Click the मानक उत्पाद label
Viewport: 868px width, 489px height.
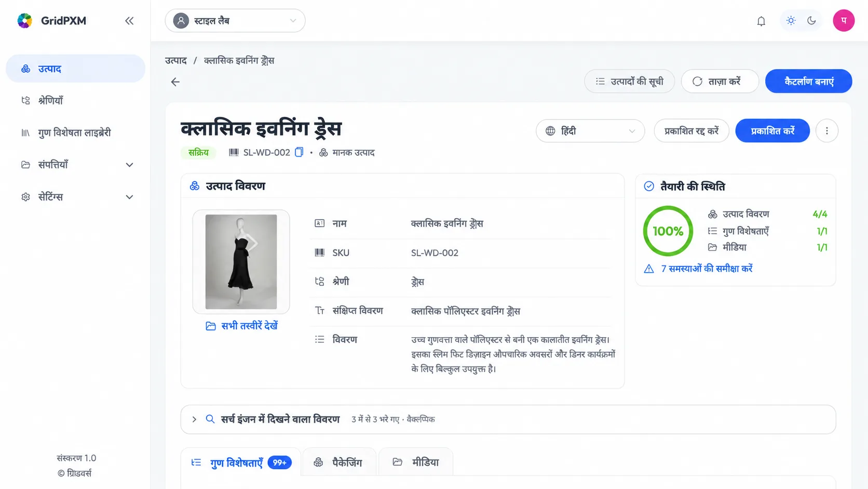[x=353, y=152]
